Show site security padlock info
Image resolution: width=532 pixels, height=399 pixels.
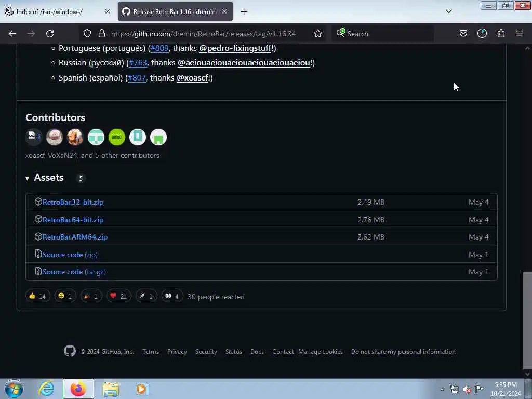pyautogui.click(x=101, y=34)
